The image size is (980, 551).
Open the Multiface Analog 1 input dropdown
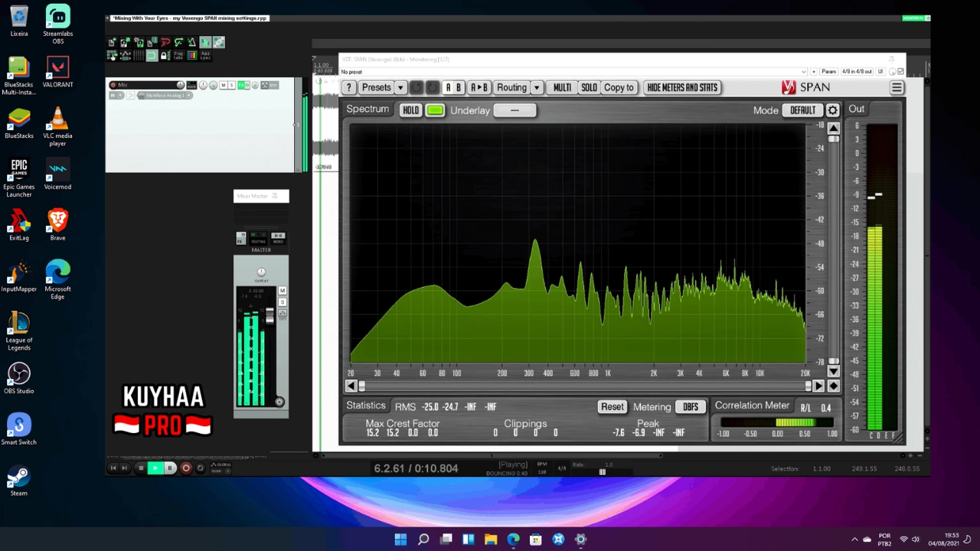[165, 96]
